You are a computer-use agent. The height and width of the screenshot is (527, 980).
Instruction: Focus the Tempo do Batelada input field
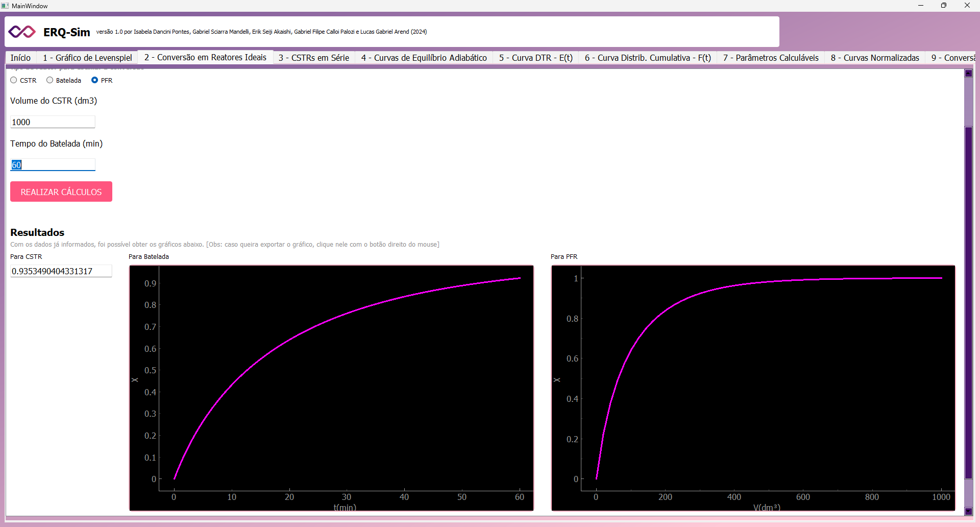click(x=53, y=165)
